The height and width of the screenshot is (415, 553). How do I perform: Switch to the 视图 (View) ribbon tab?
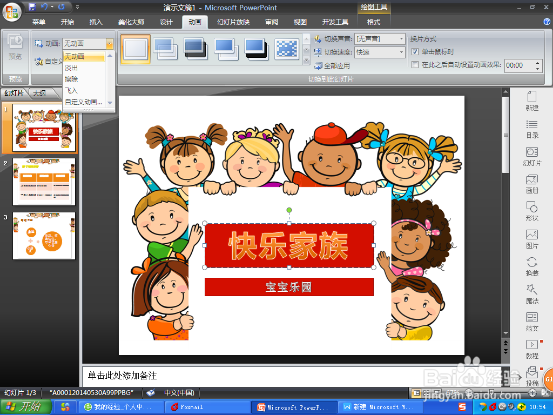pos(300,22)
